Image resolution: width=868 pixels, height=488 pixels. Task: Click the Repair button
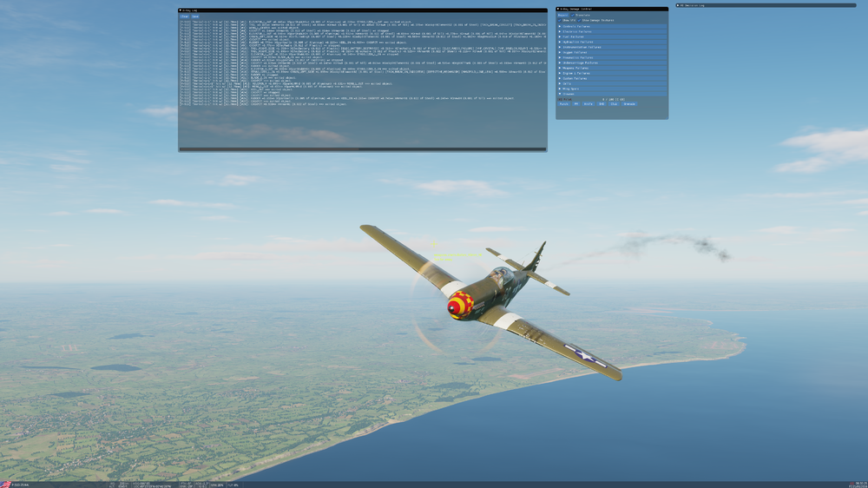563,15
